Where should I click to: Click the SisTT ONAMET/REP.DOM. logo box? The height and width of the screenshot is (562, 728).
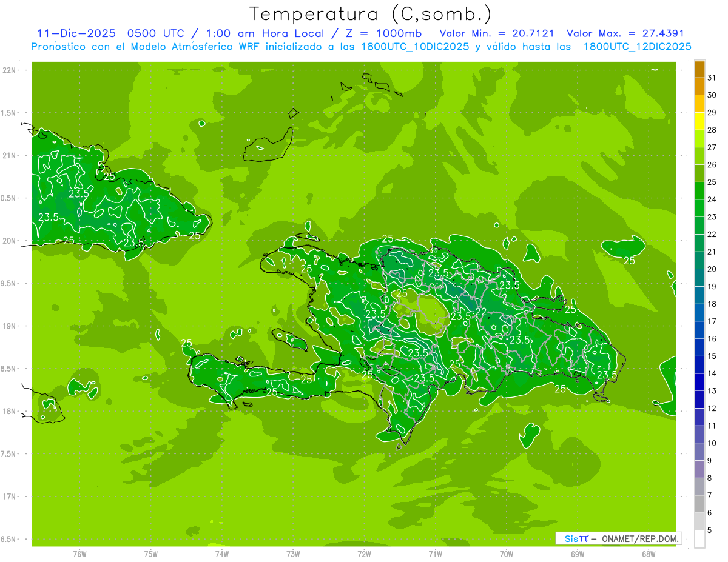point(618,538)
